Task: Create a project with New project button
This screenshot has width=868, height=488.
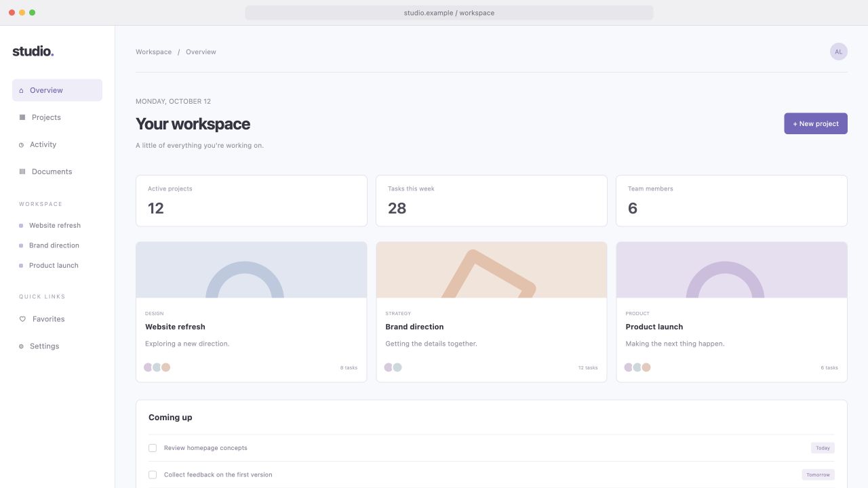Action: point(816,123)
